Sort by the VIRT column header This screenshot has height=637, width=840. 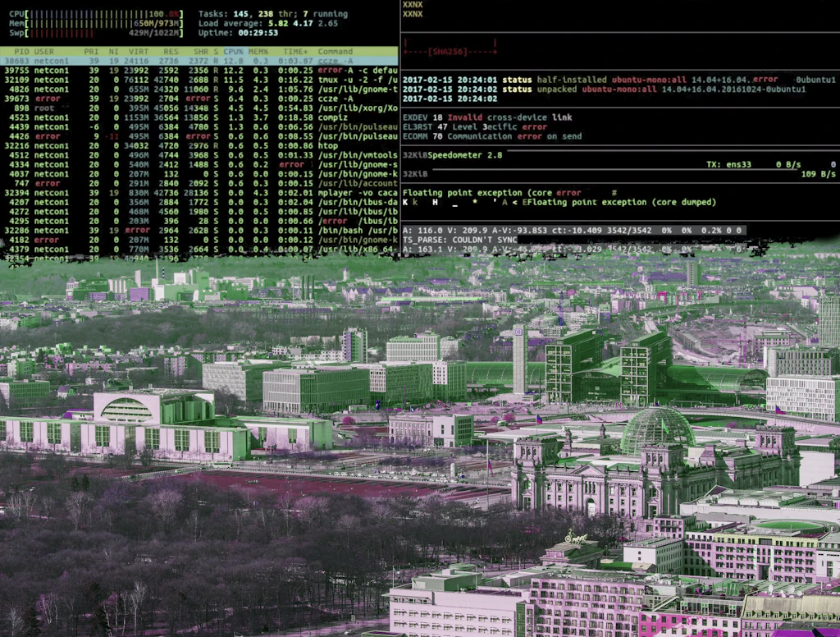pos(138,52)
